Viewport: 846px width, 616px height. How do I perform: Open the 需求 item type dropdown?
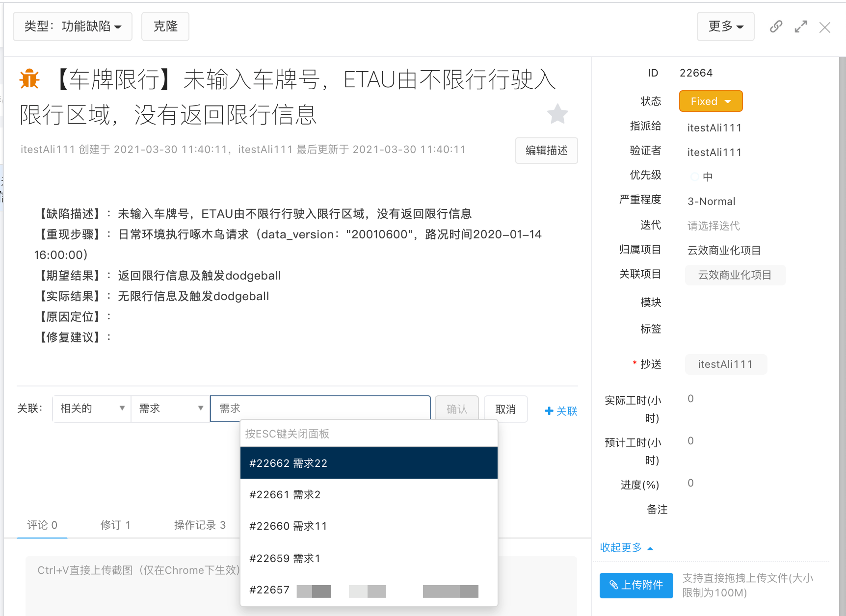[170, 409]
